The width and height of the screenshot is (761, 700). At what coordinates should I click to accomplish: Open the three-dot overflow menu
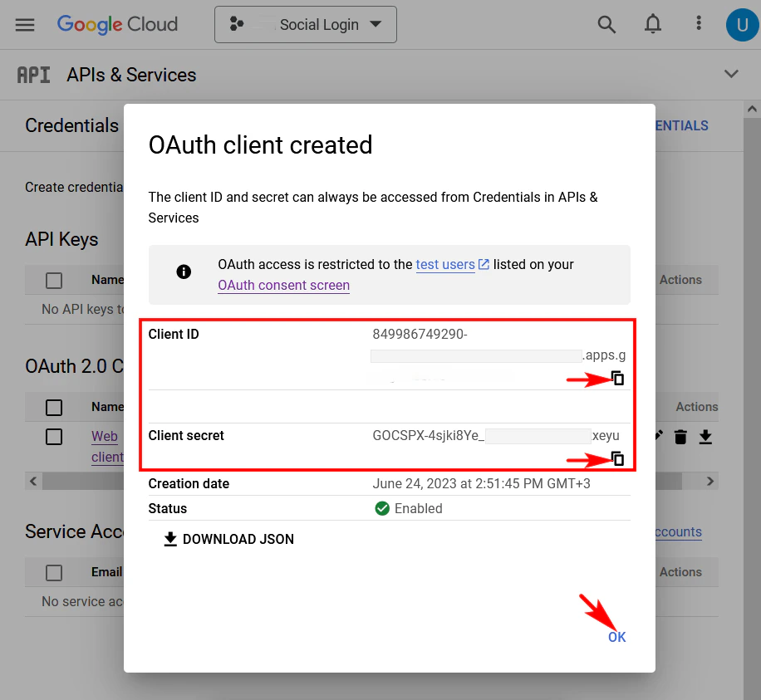[x=699, y=24]
